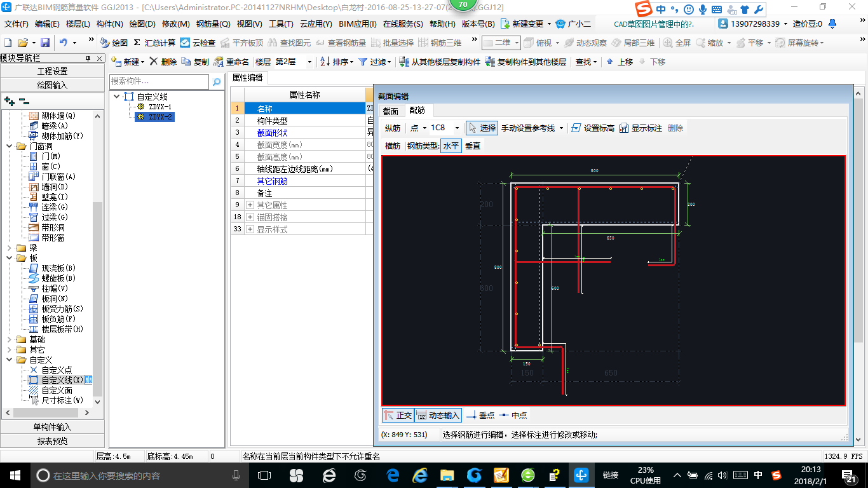The width and height of the screenshot is (868, 488).
Task: Click 显示标注 show annotation
Action: coord(641,128)
